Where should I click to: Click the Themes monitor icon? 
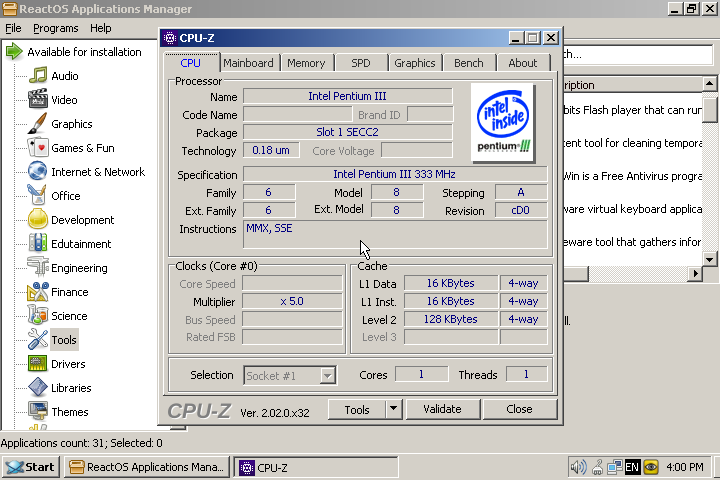[38, 411]
